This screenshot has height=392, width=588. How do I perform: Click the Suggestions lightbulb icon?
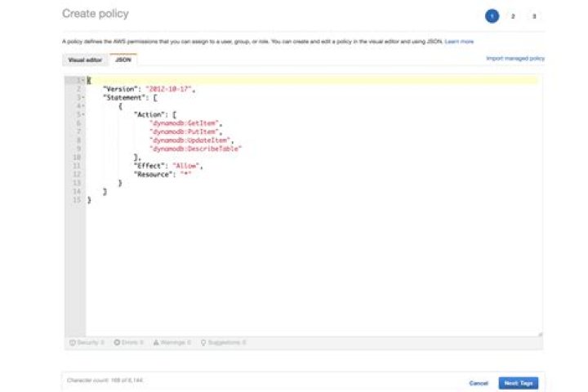pyautogui.click(x=203, y=342)
